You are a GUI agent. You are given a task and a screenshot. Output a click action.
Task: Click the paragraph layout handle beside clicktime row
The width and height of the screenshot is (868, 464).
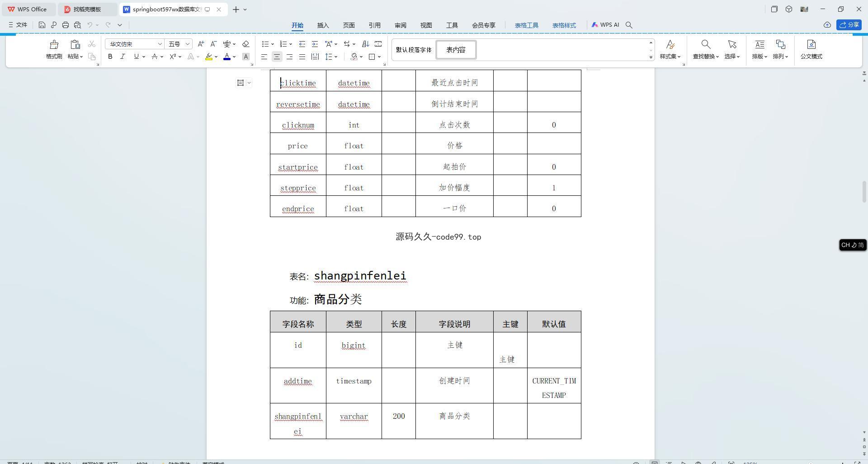pyautogui.click(x=241, y=83)
